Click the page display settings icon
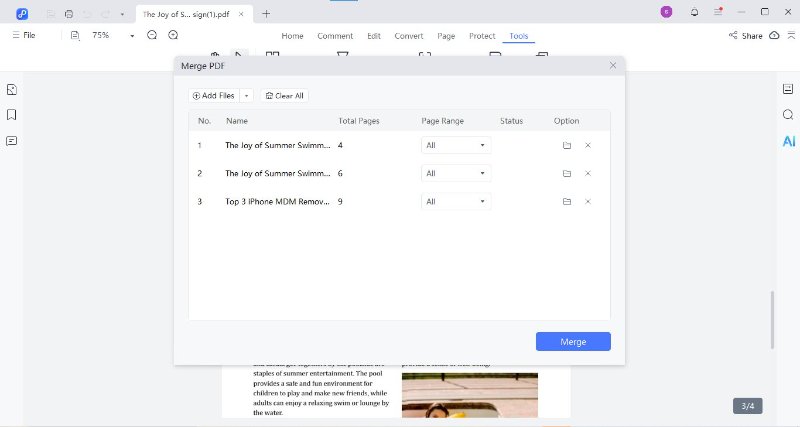 click(75, 35)
